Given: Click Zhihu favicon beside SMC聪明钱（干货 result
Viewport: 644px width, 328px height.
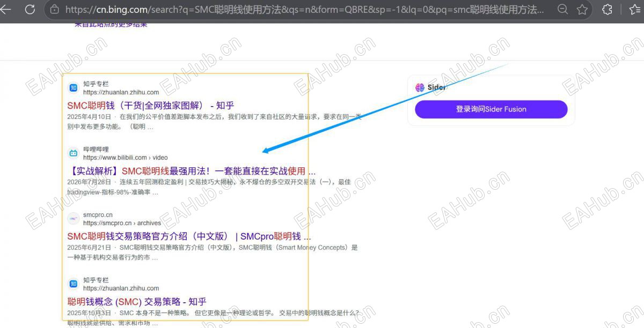Looking at the screenshot, I should click(74, 88).
